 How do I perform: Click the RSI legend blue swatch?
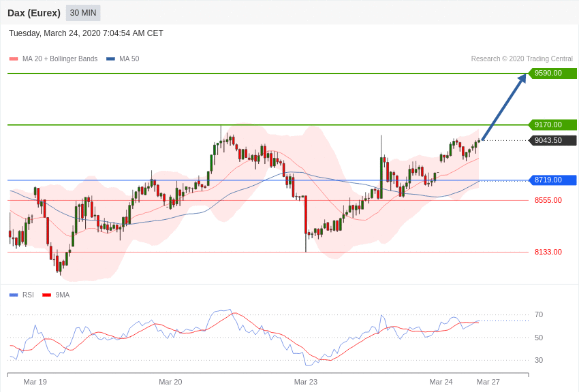(x=14, y=295)
